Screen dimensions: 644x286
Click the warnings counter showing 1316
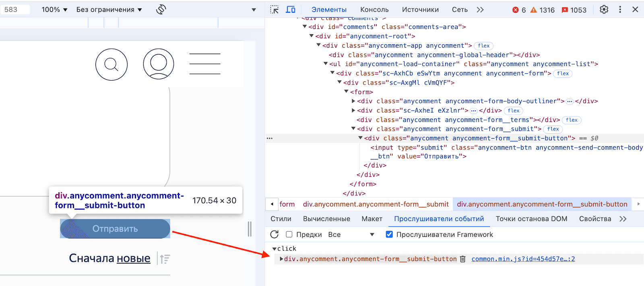click(x=542, y=10)
